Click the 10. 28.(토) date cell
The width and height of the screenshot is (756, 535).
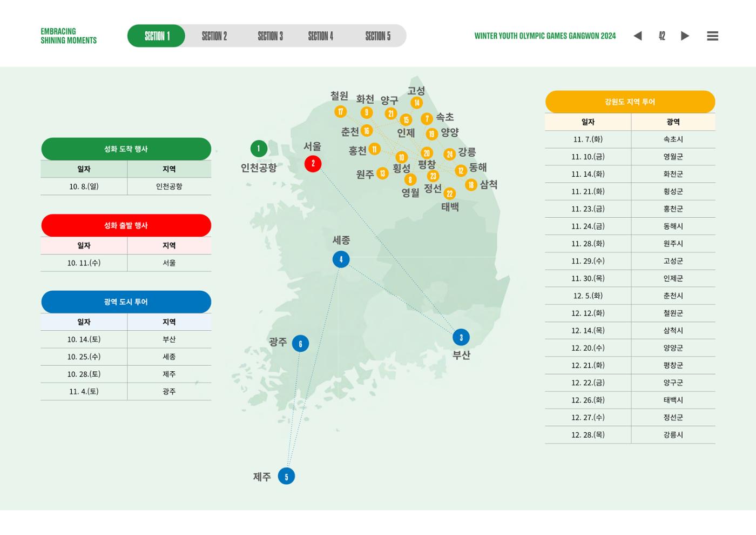click(84, 374)
